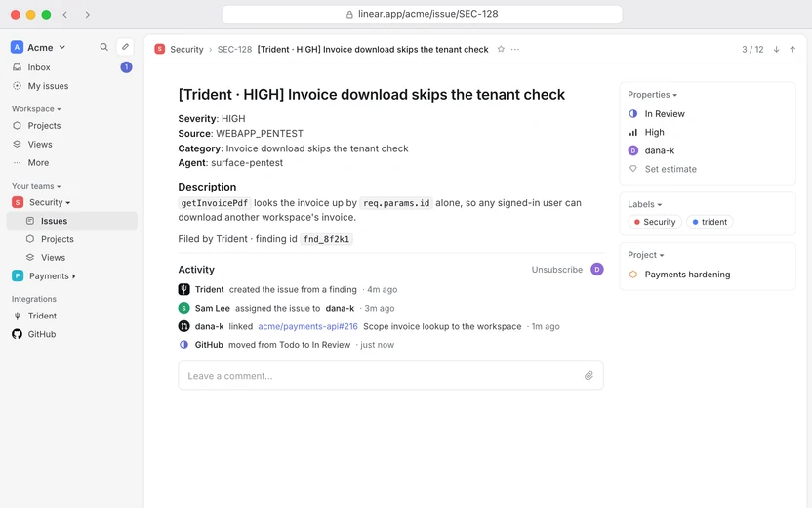Screen dimensions: 812x508
Task: Open the search icon in sidebar
Action: click(x=104, y=47)
